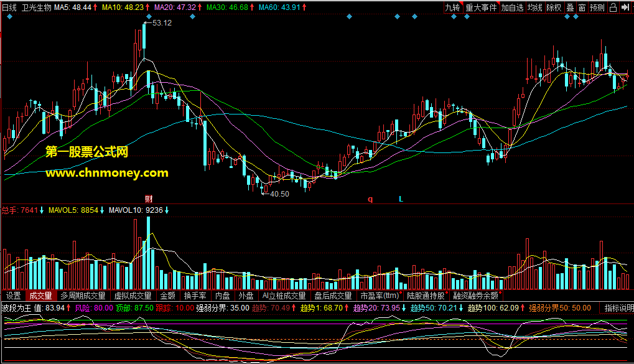Click stock name 卫光生物

click(x=36, y=7)
